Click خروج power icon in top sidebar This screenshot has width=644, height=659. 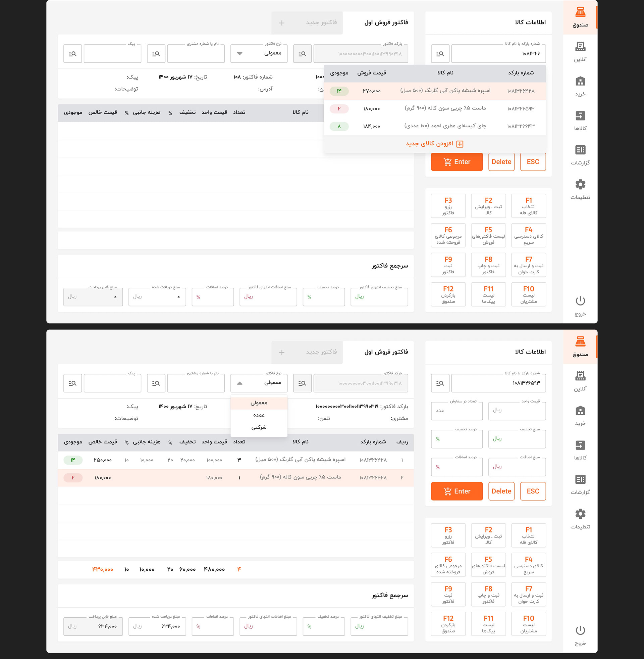580,301
